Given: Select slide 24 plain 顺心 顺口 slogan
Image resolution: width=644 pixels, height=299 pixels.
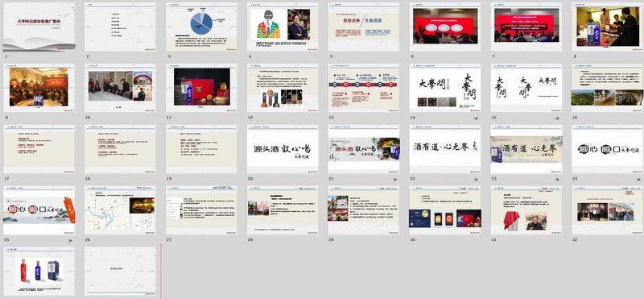Looking at the screenshot, I should pos(607,149).
